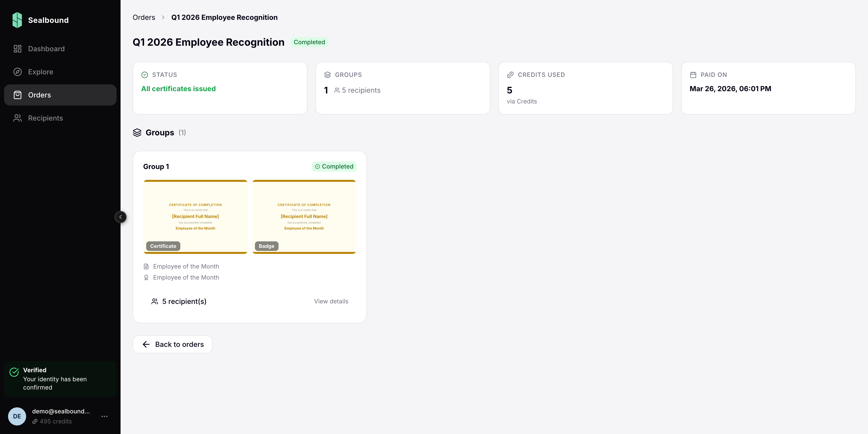The image size is (868, 434).
Task: Click the Group 1 Completed badge
Action: click(334, 167)
